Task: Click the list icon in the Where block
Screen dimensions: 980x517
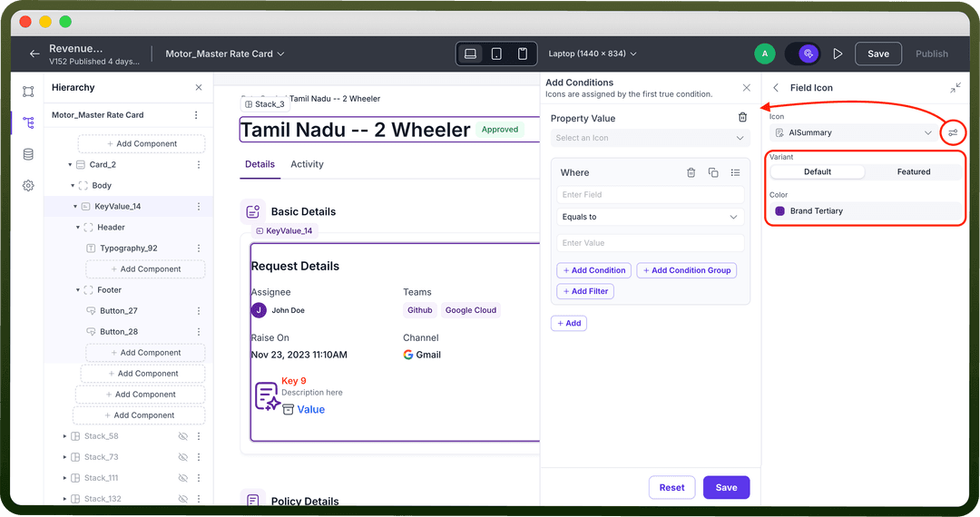Action: 736,172
